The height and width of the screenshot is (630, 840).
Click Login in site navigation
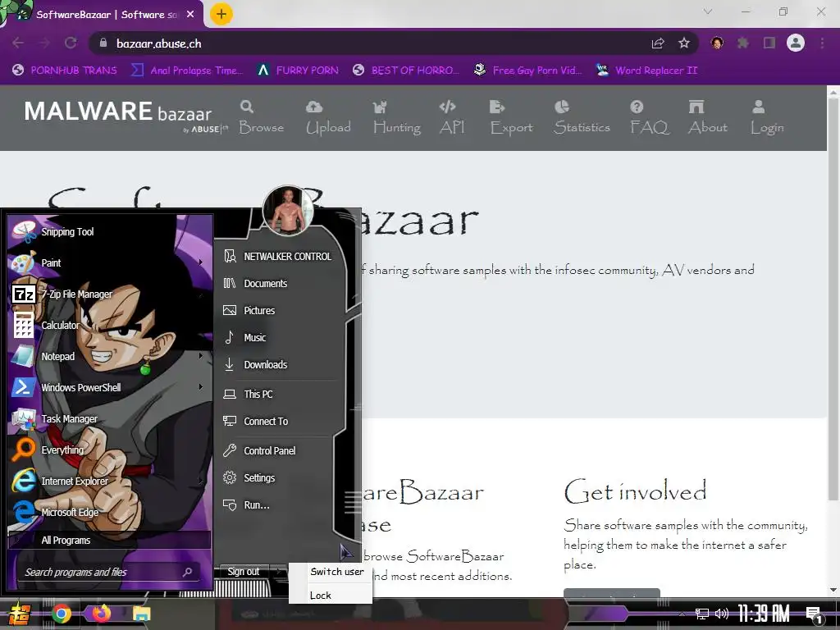click(x=767, y=117)
